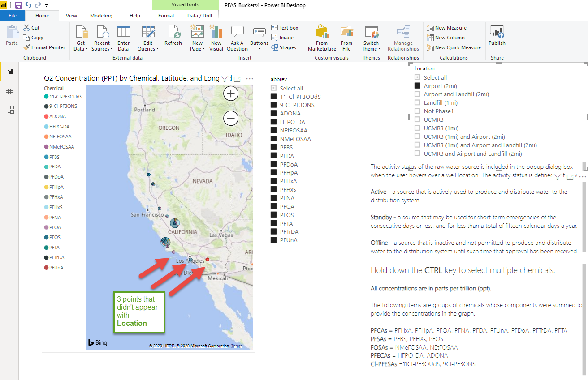The height and width of the screenshot is (380, 588).
Task: Click New Quick Measure button
Action: tap(454, 47)
